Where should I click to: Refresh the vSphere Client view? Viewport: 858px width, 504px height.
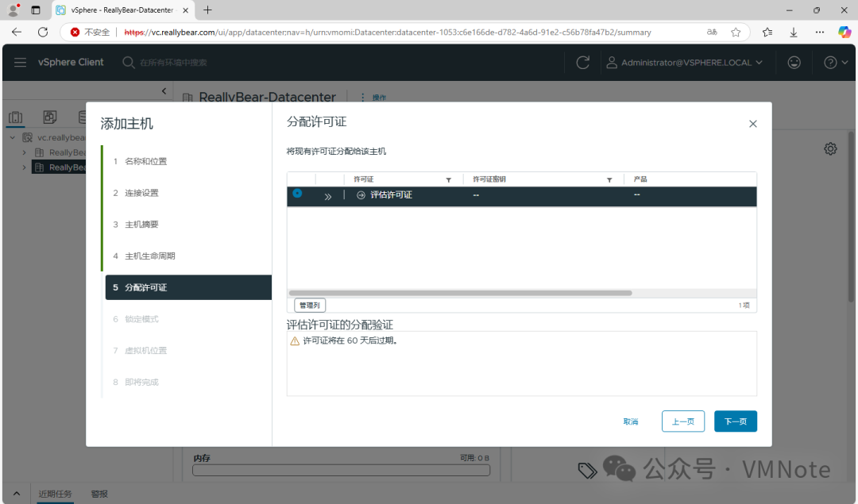click(x=583, y=63)
